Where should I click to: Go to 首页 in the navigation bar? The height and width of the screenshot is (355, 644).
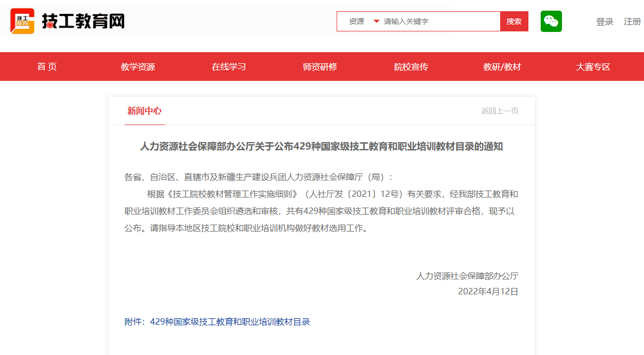pos(47,67)
